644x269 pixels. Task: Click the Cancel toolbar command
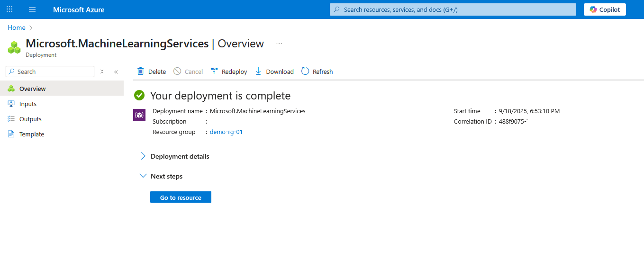(x=188, y=72)
